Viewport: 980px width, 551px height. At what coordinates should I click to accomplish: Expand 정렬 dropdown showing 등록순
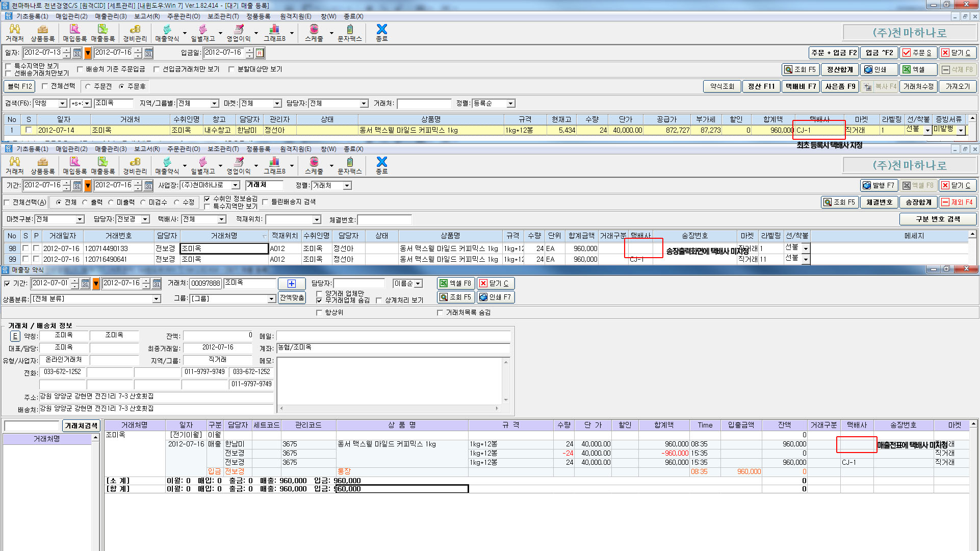493,104
